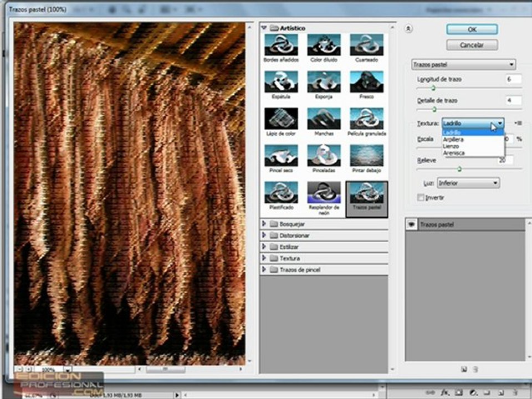The width and height of the screenshot is (532, 399).
Task: Click the Cancelar button
Action: 472,45
